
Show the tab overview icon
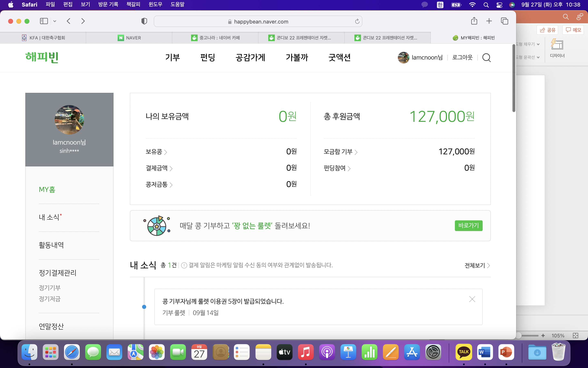(x=505, y=21)
